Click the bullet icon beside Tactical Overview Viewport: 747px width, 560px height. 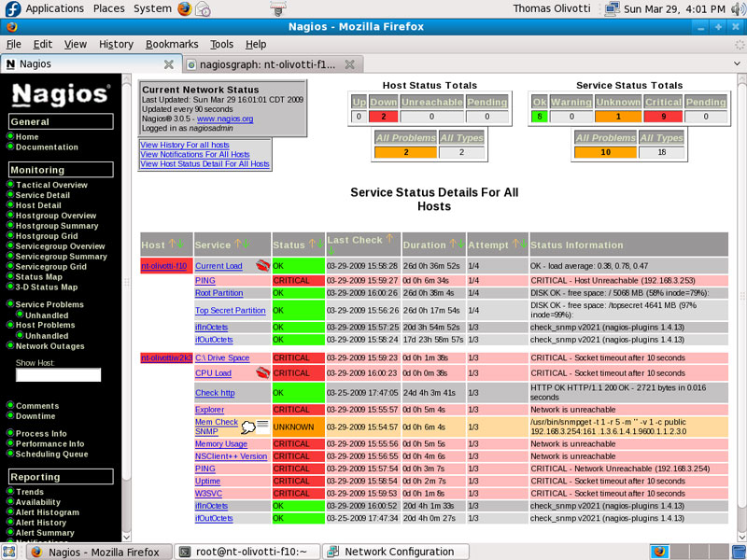click(x=10, y=184)
